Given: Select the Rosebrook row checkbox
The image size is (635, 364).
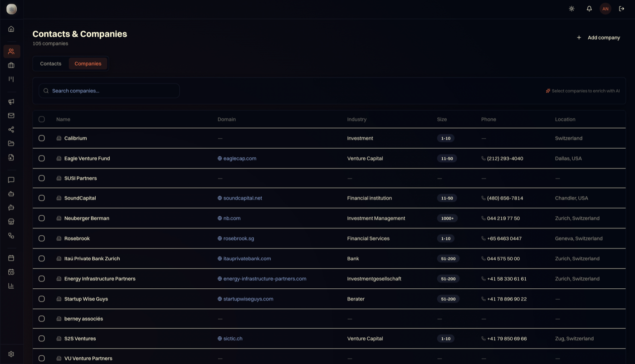Looking at the screenshot, I should point(42,238).
